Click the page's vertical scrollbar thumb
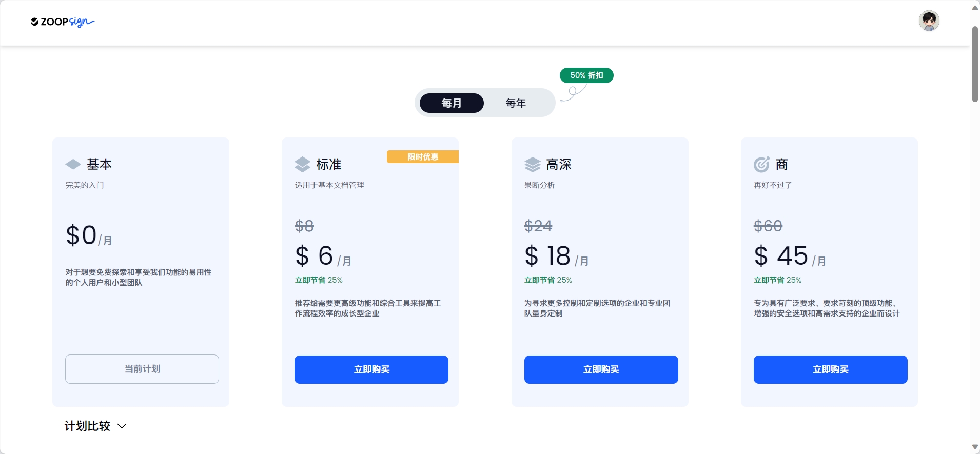 975,64
